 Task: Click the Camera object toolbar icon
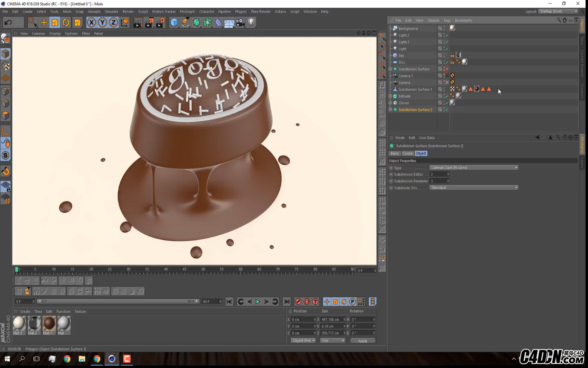pyautogui.click(x=241, y=22)
